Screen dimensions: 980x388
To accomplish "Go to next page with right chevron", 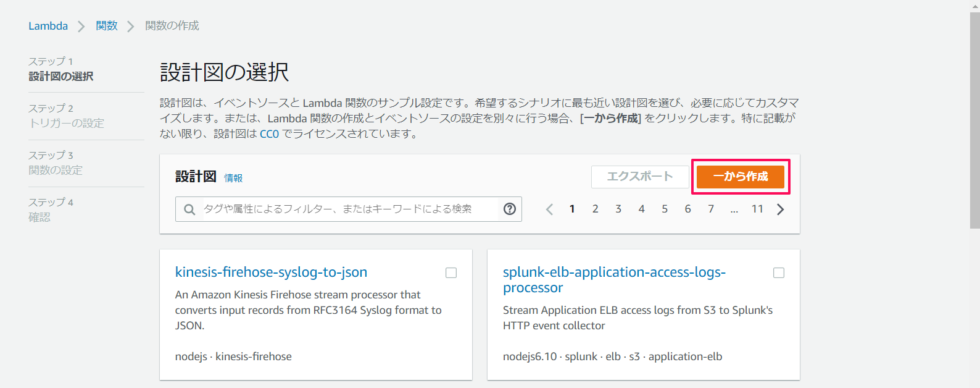I will [780, 209].
